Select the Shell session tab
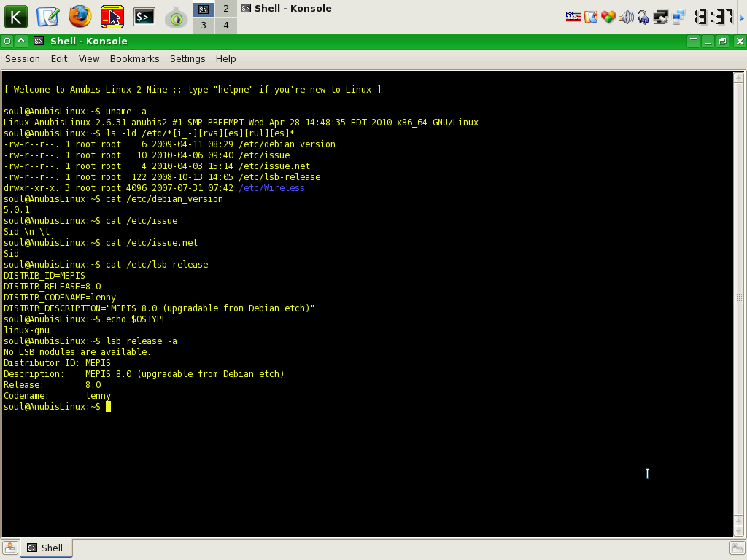The image size is (747, 560). click(46, 548)
